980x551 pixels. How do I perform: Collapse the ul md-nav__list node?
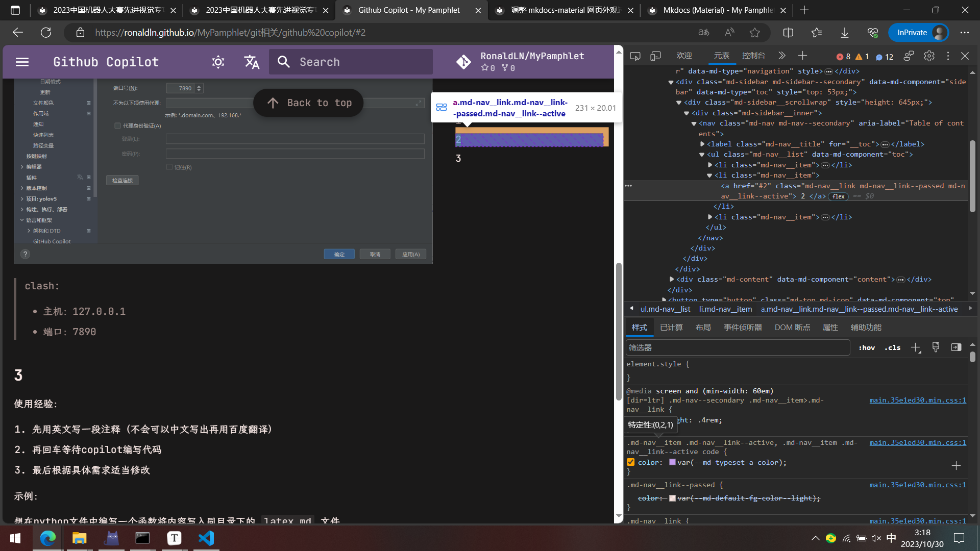point(702,155)
